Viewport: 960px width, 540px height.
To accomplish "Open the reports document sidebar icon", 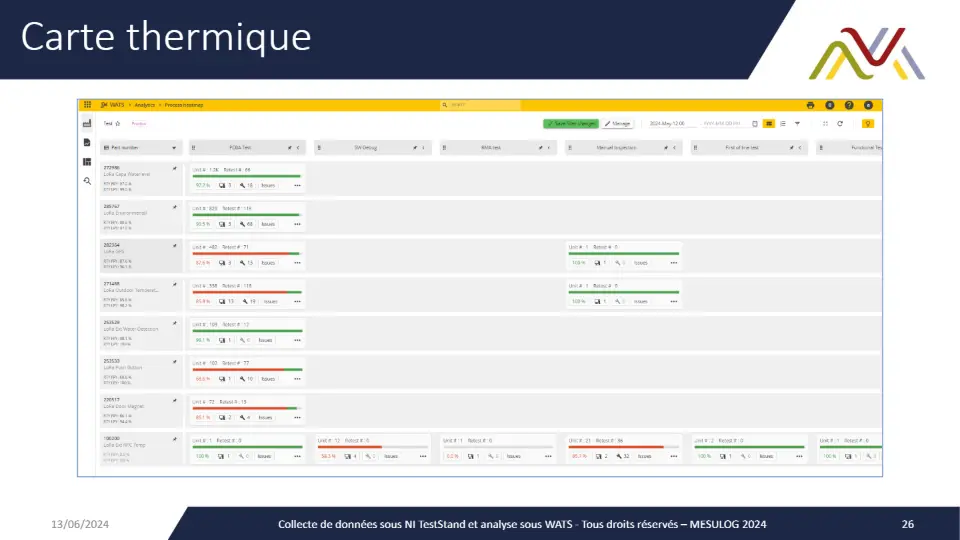I will (87, 143).
